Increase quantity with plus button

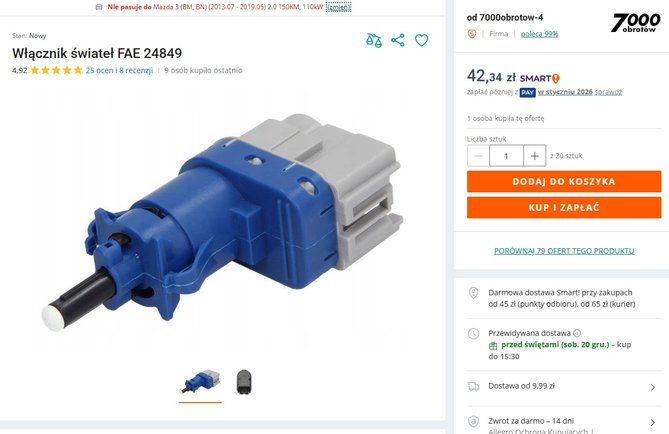coord(535,156)
